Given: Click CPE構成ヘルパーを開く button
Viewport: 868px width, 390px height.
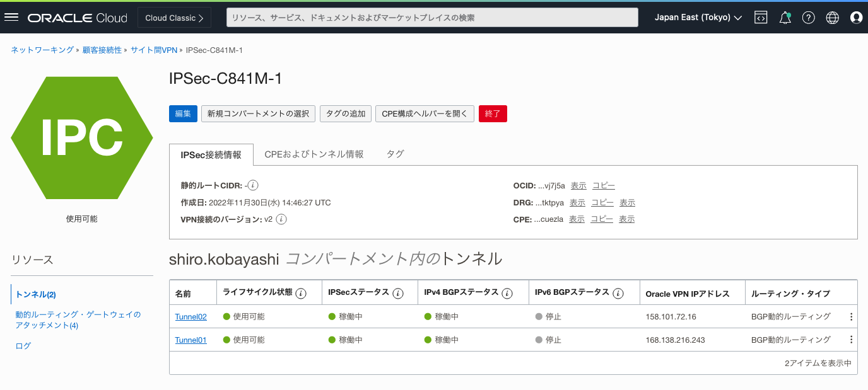Looking at the screenshot, I should 425,114.
